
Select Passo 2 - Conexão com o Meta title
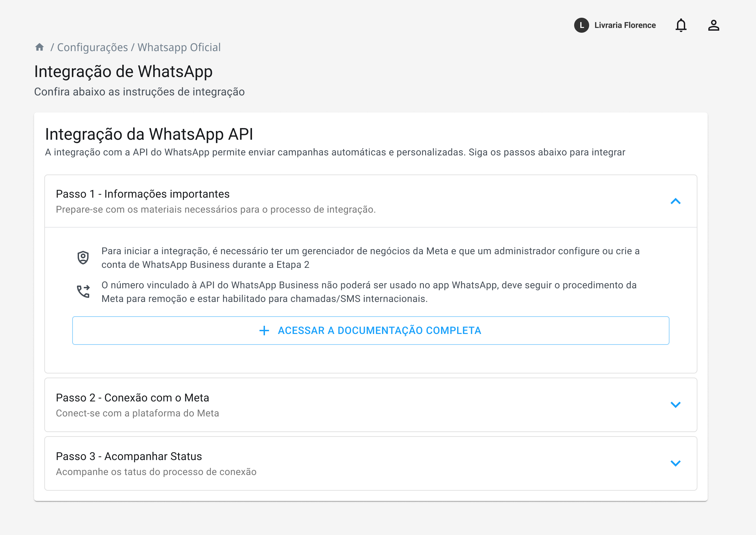click(x=132, y=398)
